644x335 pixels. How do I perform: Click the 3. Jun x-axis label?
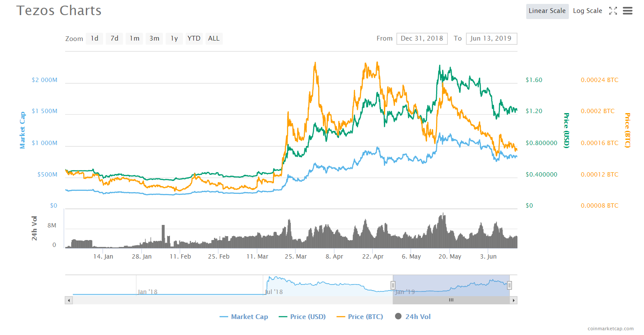click(488, 256)
